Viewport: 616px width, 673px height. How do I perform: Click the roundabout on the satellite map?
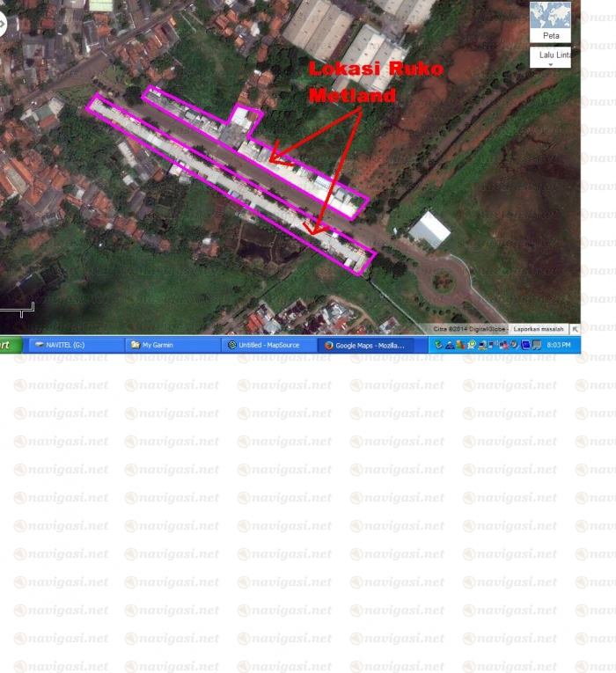coord(442,282)
